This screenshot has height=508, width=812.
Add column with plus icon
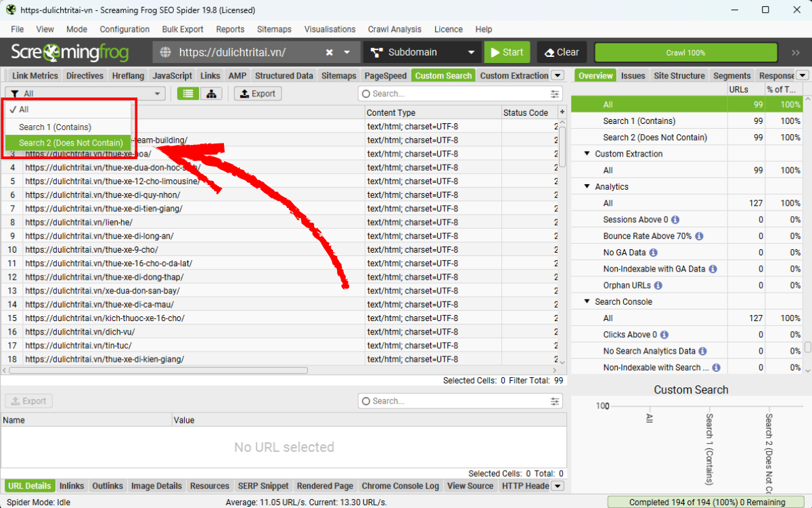(x=562, y=112)
